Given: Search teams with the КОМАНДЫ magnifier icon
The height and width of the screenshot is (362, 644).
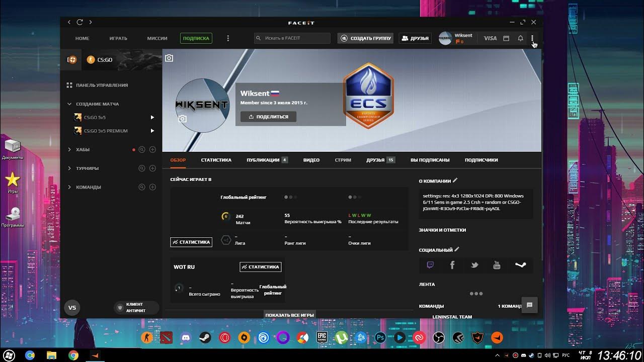Looking at the screenshot, I should (x=142, y=187).
